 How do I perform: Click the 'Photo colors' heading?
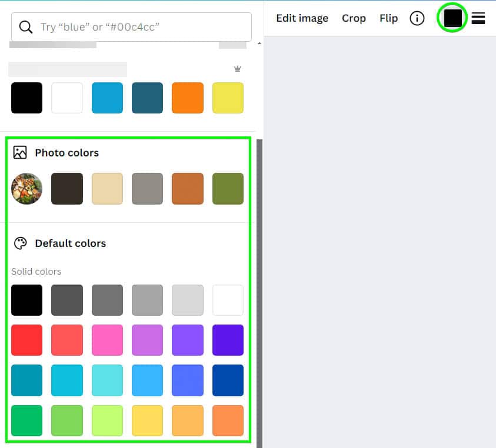tap(66, 153)
